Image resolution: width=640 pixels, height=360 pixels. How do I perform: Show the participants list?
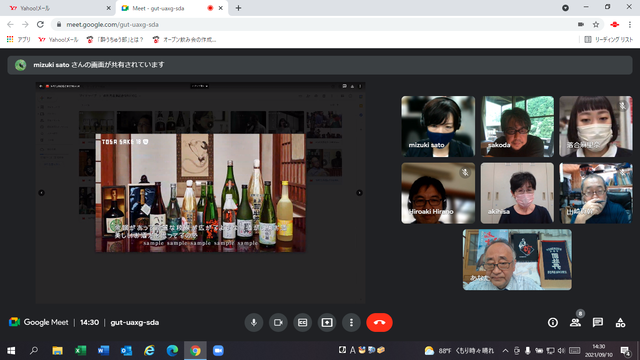(x=576, y=322)
